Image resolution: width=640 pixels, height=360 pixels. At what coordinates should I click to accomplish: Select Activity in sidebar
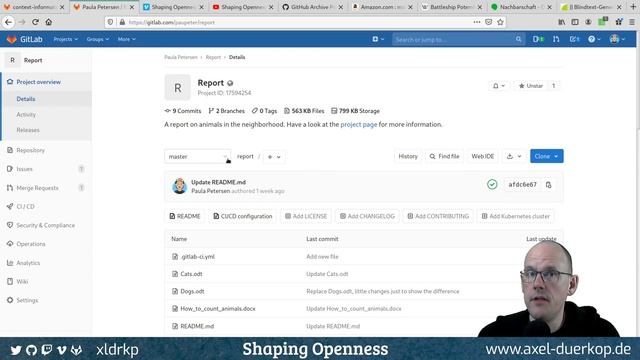click(26, 115)
